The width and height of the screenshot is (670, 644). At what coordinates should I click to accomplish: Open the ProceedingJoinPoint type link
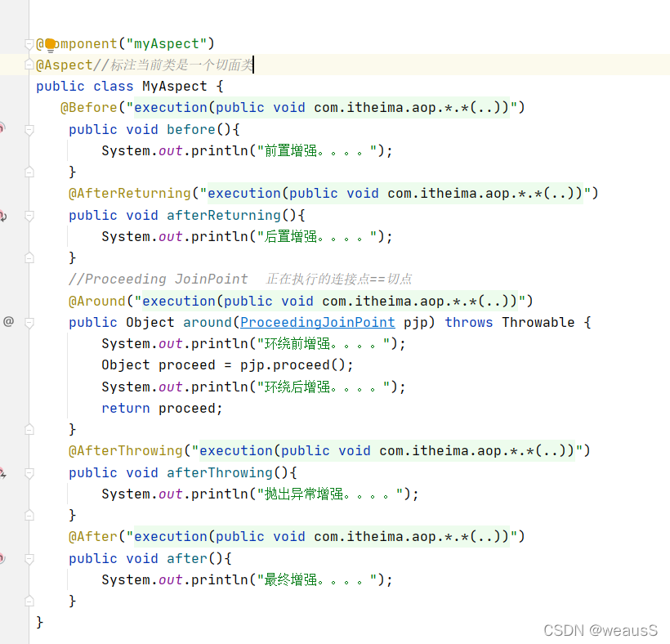coord(318,323)
